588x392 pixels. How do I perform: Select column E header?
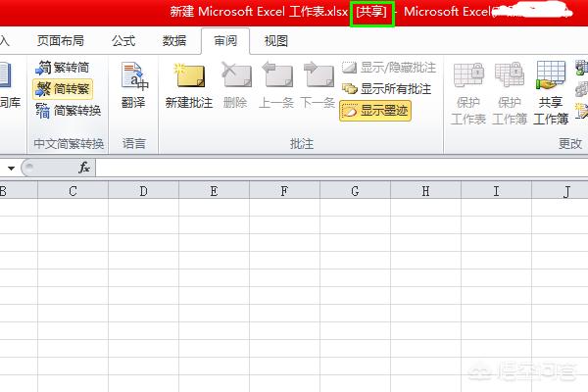[x=214, y=191]
